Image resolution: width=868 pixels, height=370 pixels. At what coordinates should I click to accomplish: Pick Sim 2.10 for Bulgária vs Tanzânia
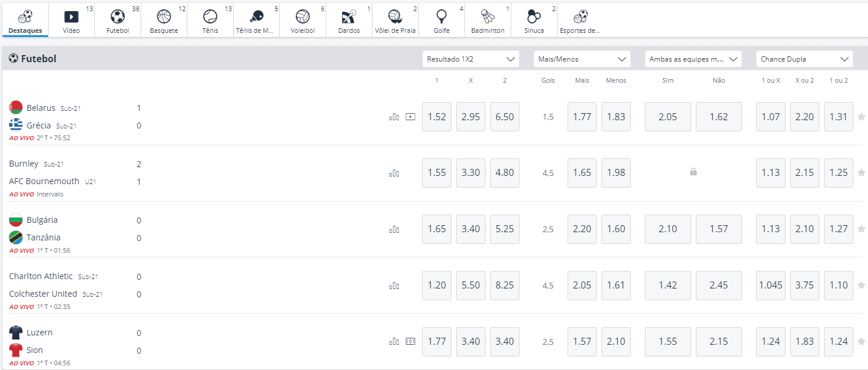tap(668, 229)
